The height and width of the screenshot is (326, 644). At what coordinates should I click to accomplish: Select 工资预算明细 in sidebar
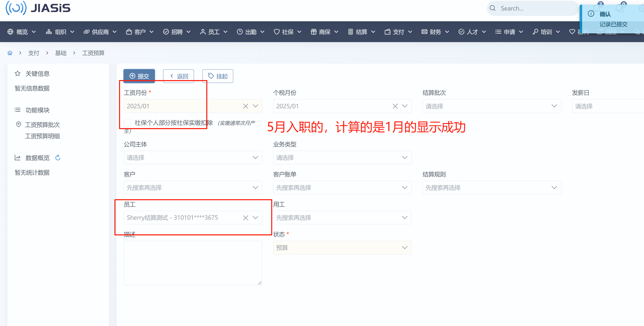click(42, 136)
